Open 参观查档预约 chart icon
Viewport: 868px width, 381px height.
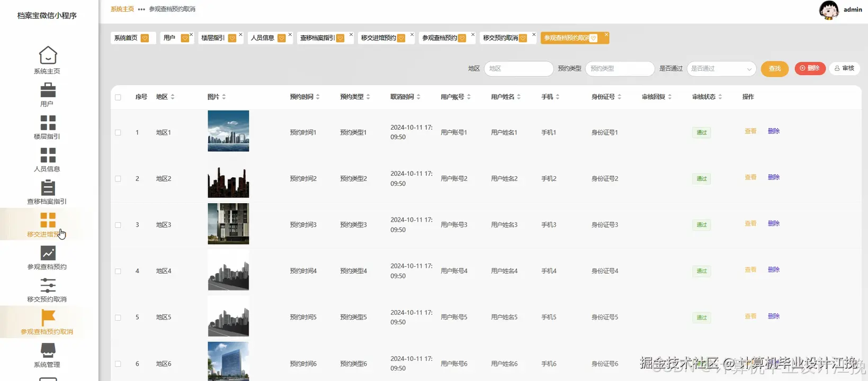pyautogui.click(x=48, y=253)
